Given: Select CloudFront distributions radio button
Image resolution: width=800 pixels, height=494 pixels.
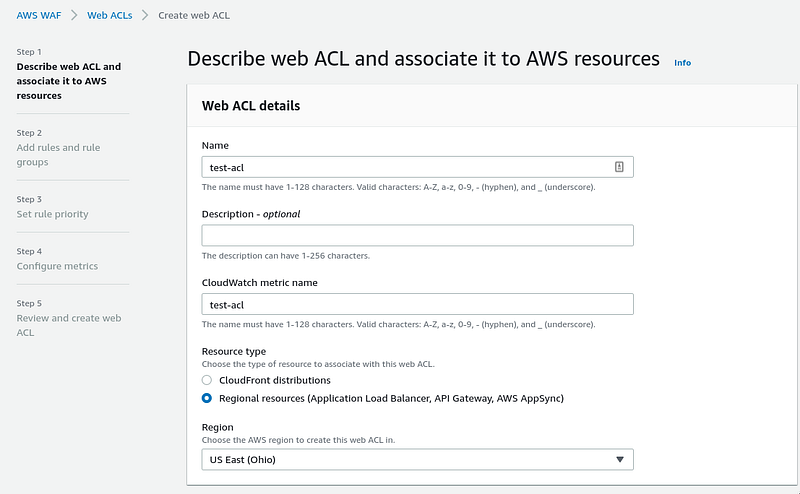Looking at the screenshot, I should (207, 380).
